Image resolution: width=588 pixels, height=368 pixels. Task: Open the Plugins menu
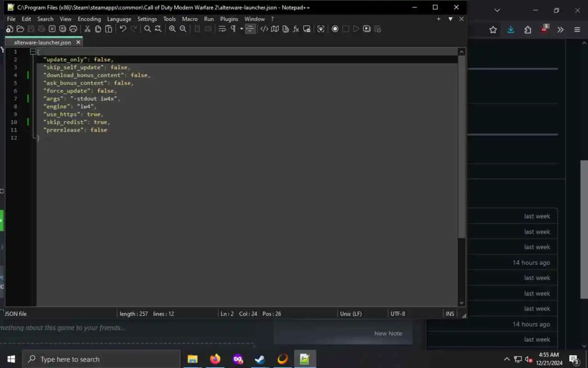tap(229, 19)
